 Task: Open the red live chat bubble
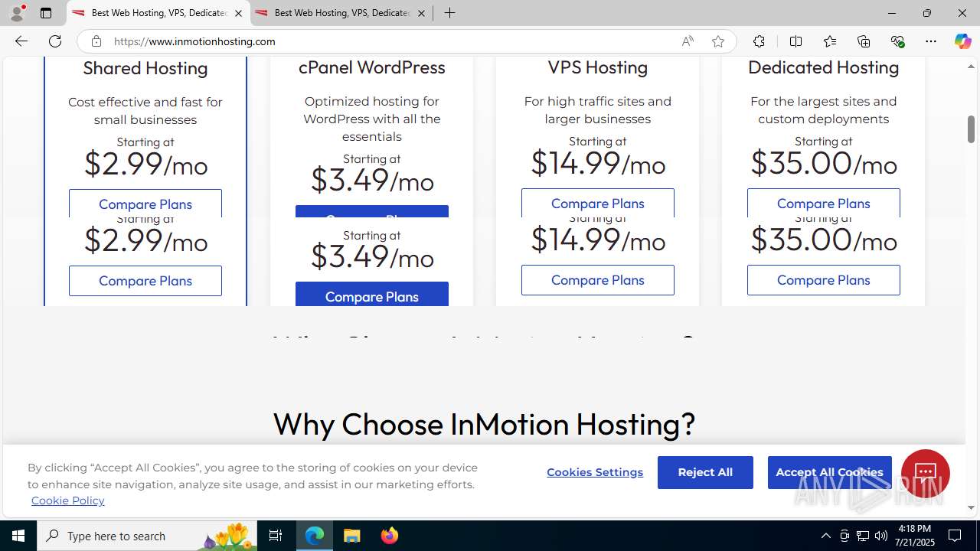pos(925,474)
